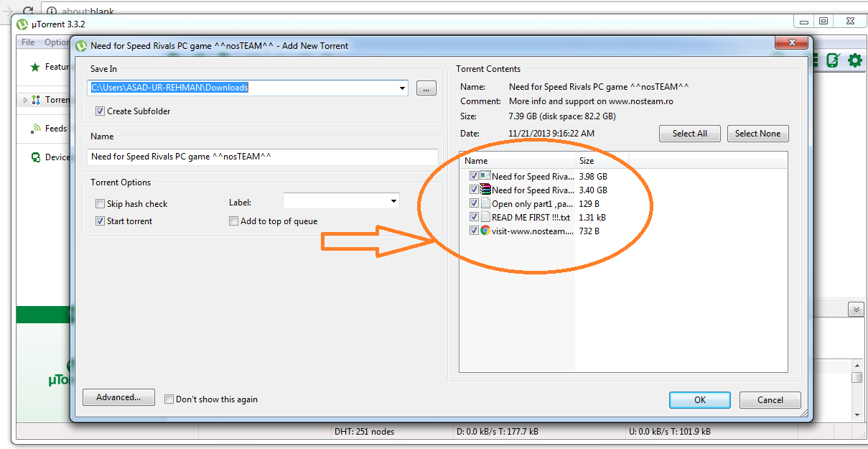Enable Skip hash check
Image resolution: width=868 pixels, height=449 pixels.
100,204
